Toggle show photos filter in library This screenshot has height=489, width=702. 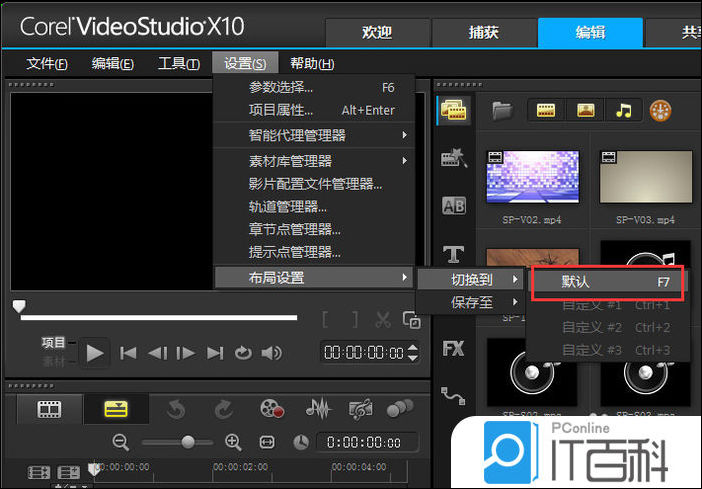(585, 110)
